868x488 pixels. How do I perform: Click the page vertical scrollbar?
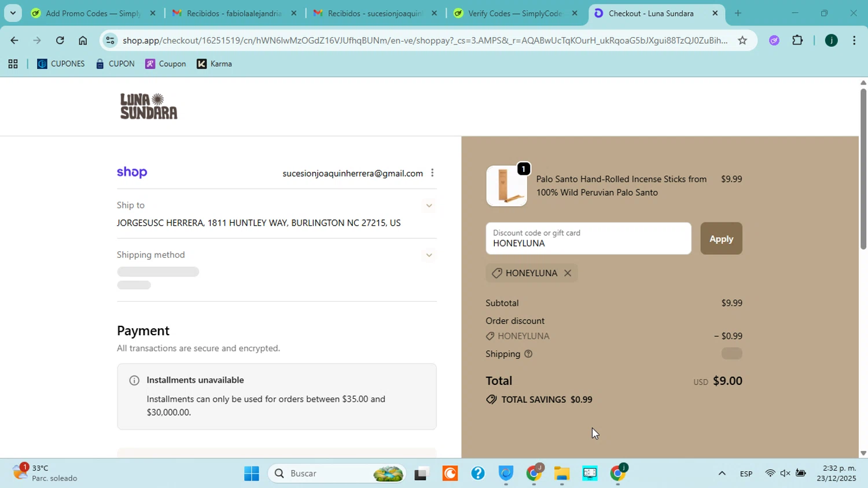(863, 168)
